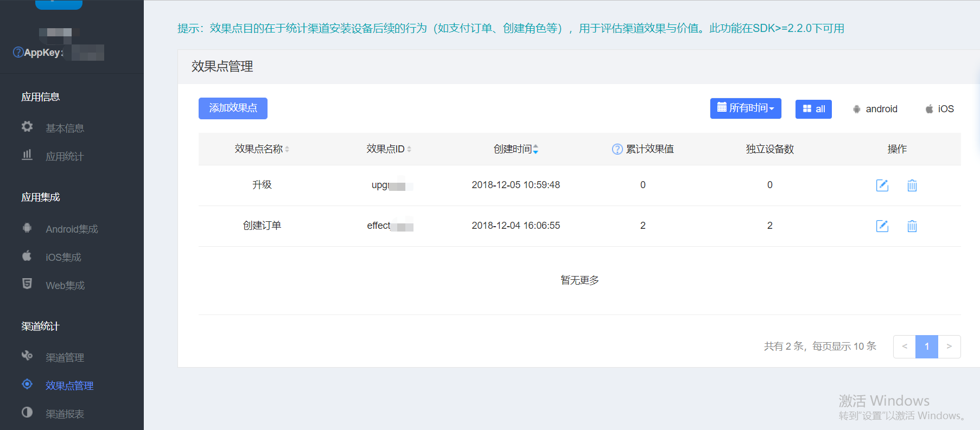Click timestamp 2018-12-04 16:06:55
This screenshot has width=980, height=430.
pos(516,226)
